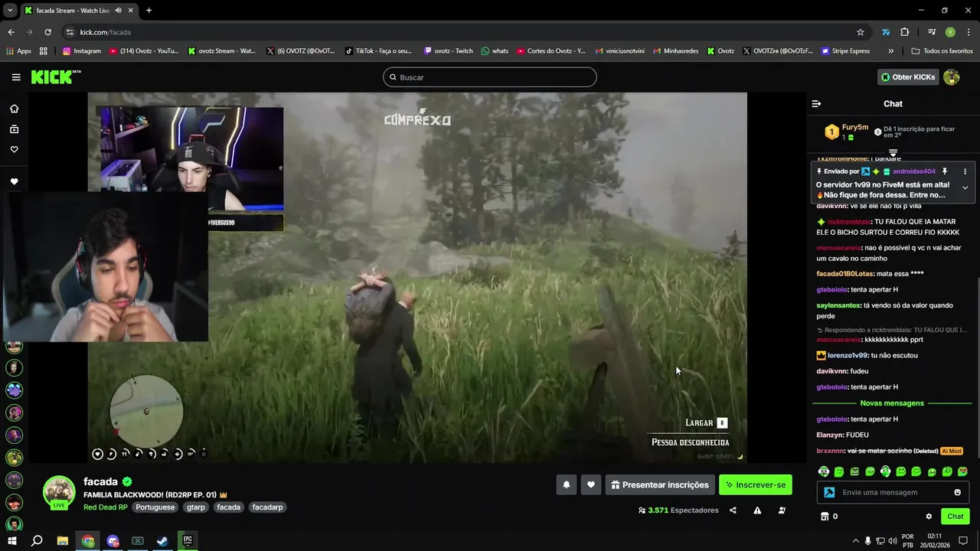Image resolution: width=980 pixels, height=551 pixels.
Task: Follow facada with the heart button
Action: [591, 484]
